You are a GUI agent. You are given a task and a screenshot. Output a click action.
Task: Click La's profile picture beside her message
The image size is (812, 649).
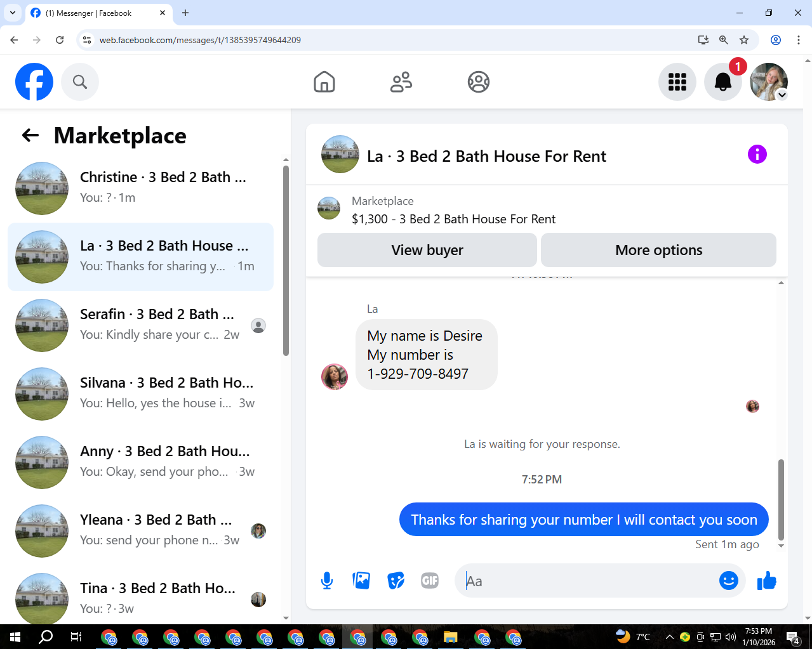point(335,377)
